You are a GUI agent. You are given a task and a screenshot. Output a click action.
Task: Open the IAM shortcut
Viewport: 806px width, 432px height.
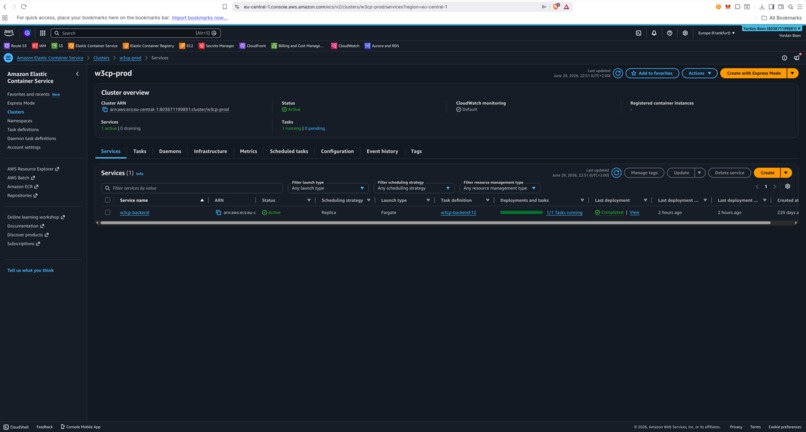pyautogui.click(x=39, y=46)
